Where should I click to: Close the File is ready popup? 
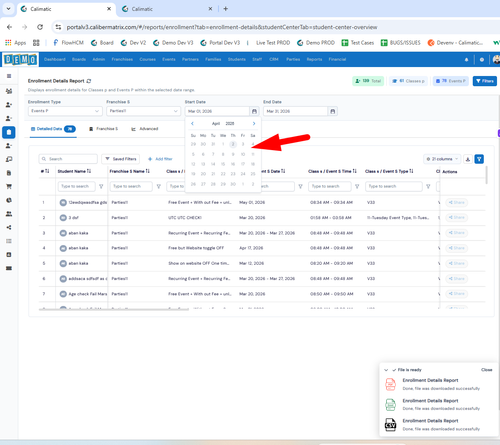click(x=487, y=370)
